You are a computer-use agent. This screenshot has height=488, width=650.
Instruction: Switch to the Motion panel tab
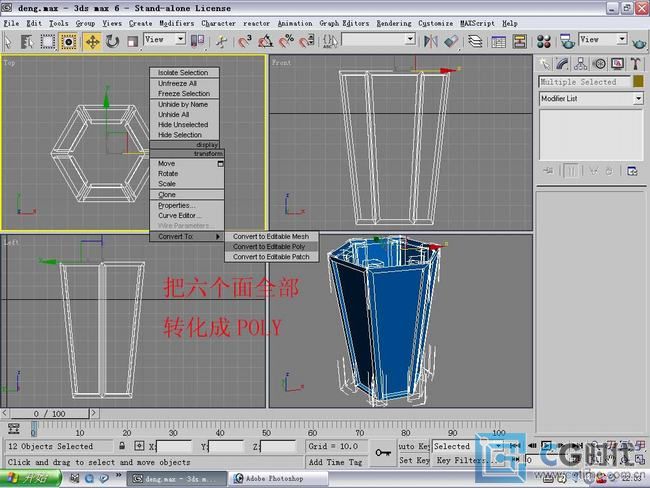tap(599, 64)
